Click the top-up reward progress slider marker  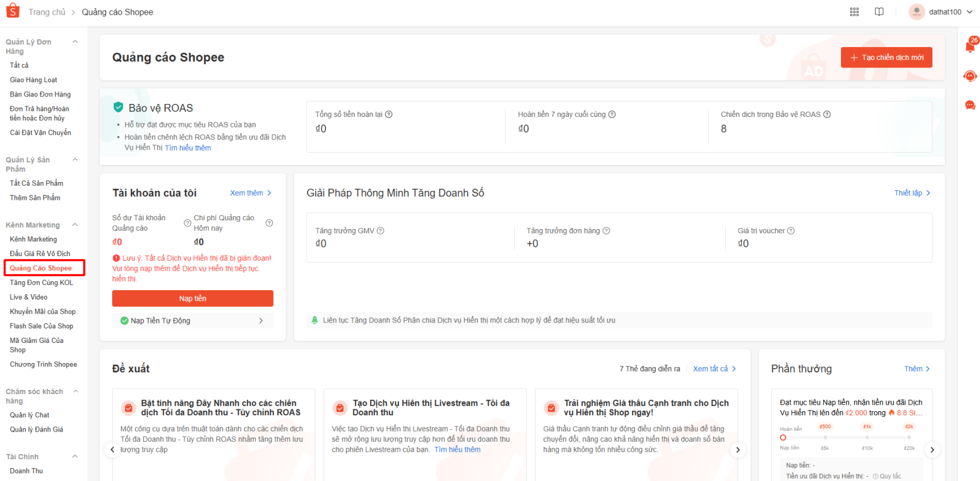pyautogui.click(x=783, y=438)
